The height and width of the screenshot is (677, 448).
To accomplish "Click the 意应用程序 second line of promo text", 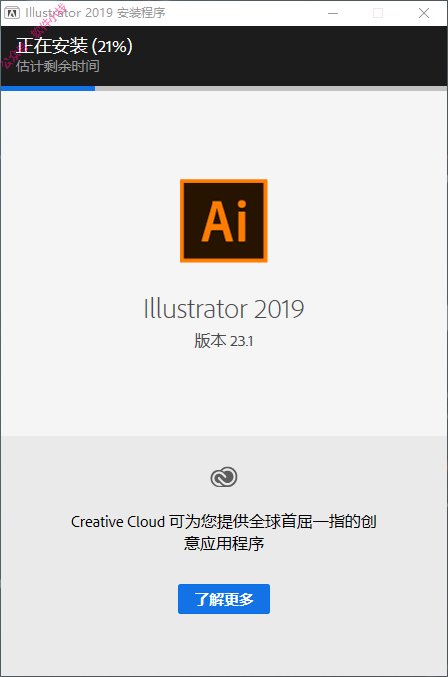I will [224, 543].
